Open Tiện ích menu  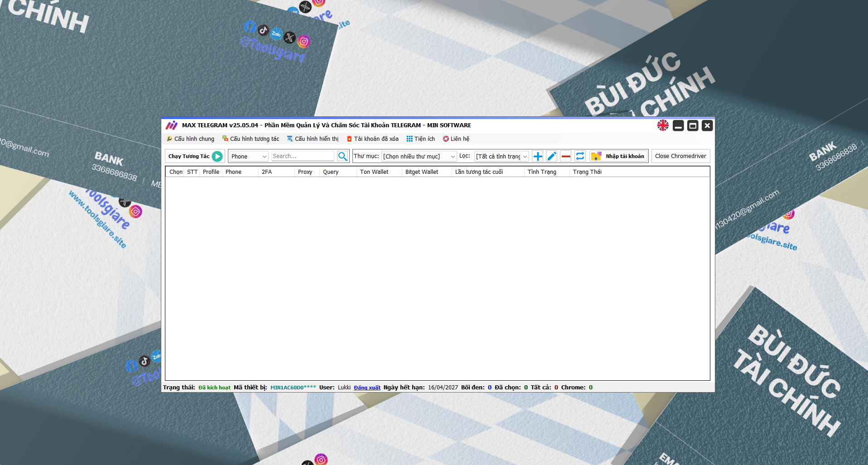(420, 139)
